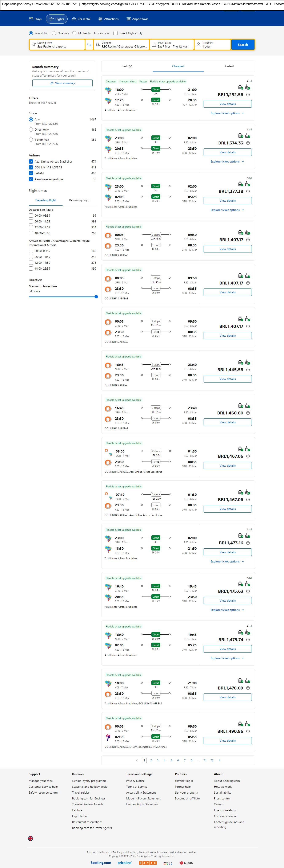The width and height of the screenshot is (284, 868).
Task: Click the Car rental car icon
Action: (x=74, y=19)
